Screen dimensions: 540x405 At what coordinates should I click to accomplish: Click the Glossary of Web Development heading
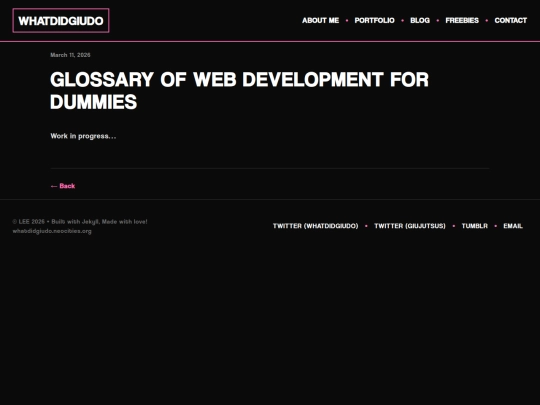click(x=239, y=91)
